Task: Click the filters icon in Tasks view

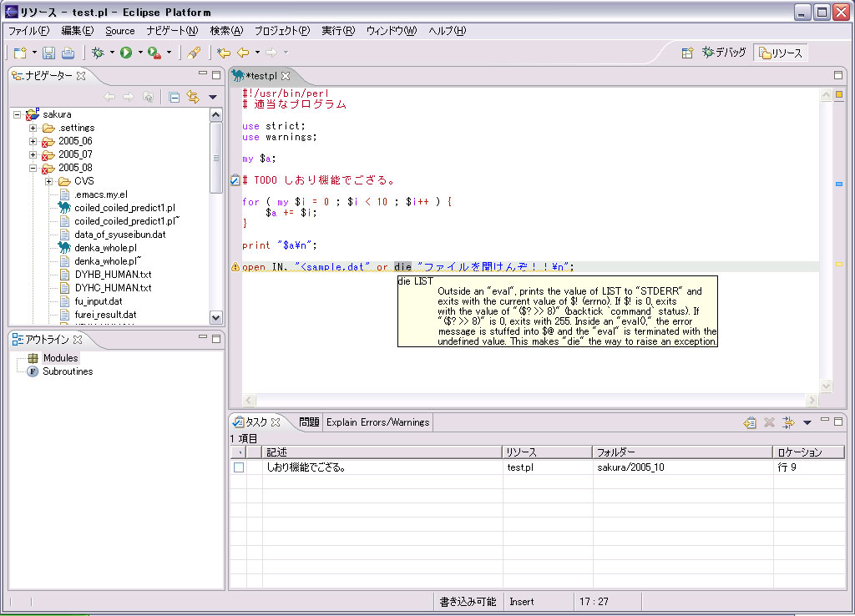Action: click(788, 422)
